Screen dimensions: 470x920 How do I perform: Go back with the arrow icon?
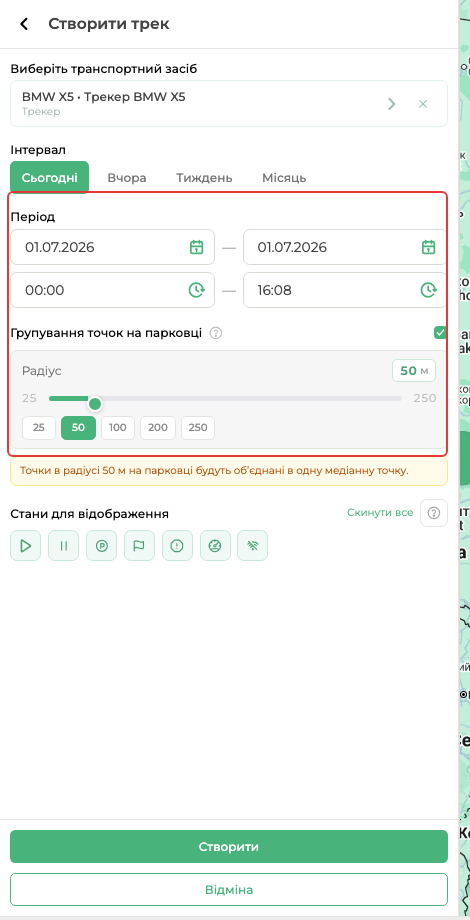click(24, 24)
